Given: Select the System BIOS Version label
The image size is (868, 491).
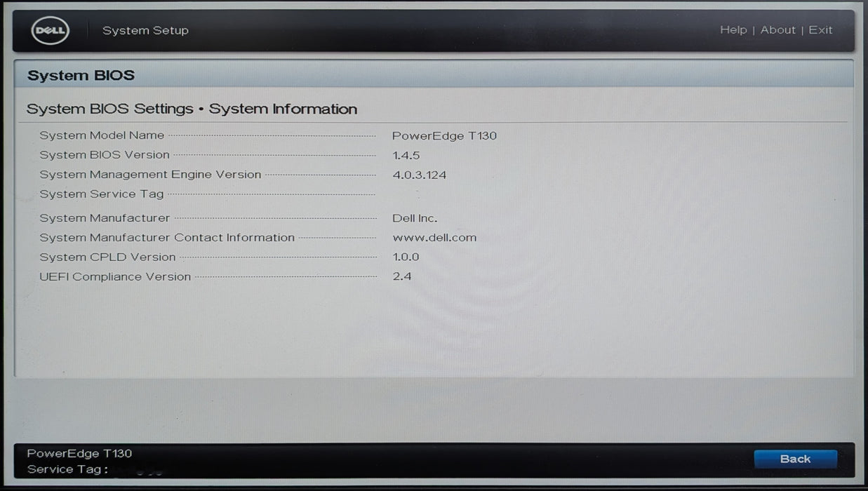Looking at the screenshot, I should tap(105, 155).
